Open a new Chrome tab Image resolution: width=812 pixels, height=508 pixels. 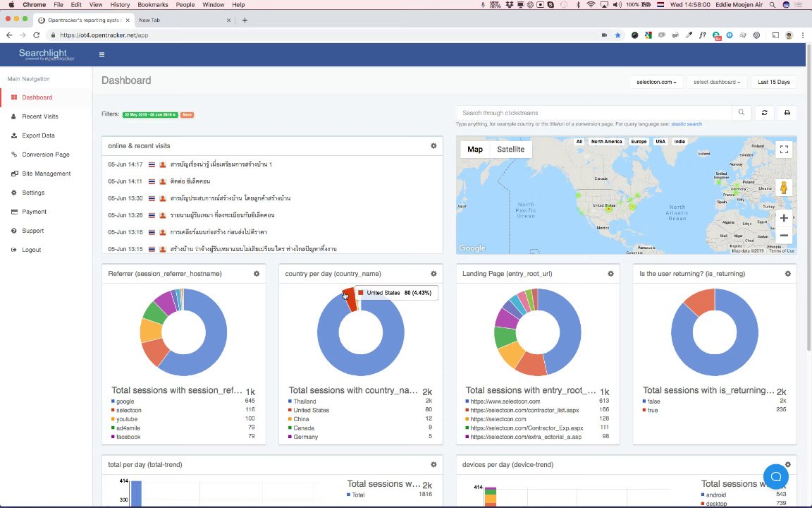coord(245,20)
